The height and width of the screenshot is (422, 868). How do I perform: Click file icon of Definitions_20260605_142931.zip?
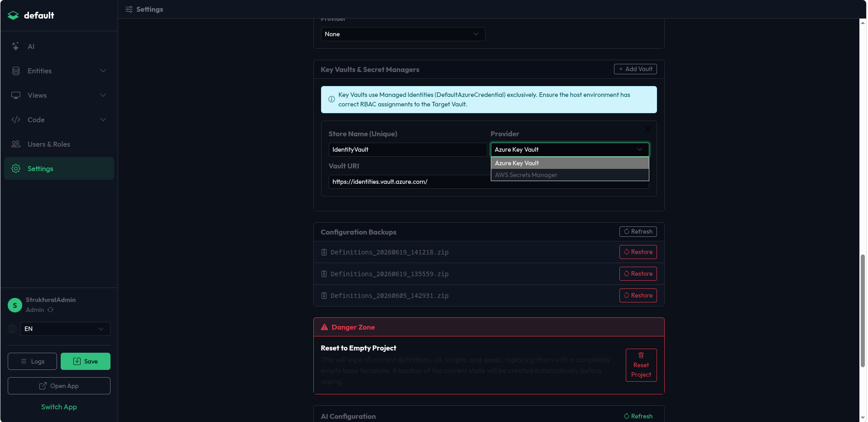click(x=324, y=296)
